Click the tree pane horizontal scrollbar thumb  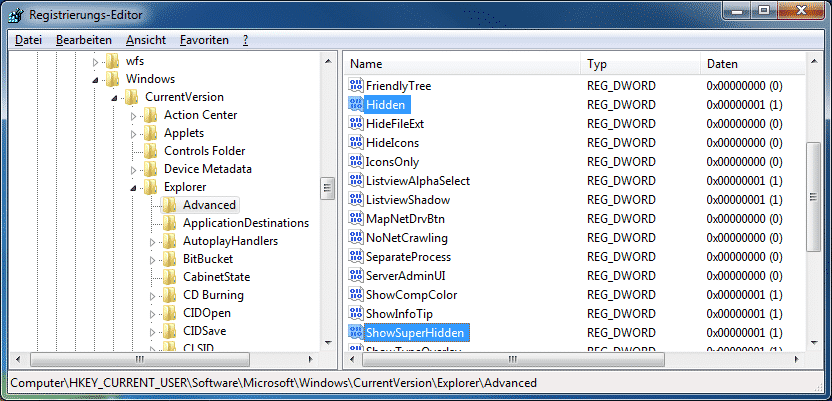click(140, 359)
